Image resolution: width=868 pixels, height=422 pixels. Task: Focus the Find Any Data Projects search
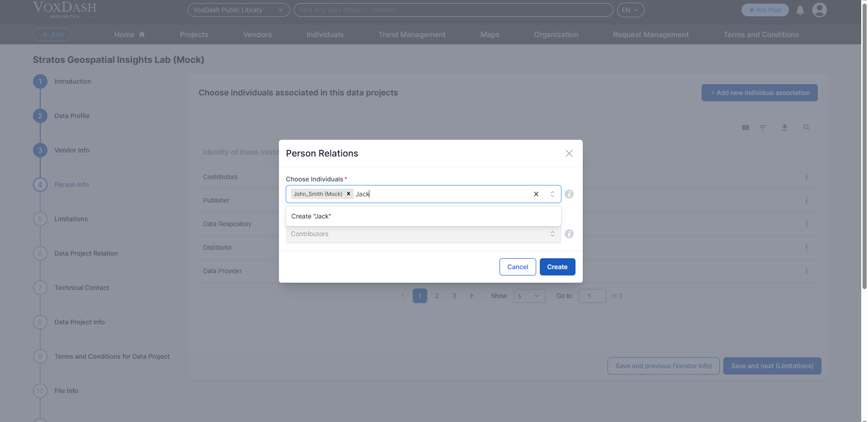tap(453, 10)
